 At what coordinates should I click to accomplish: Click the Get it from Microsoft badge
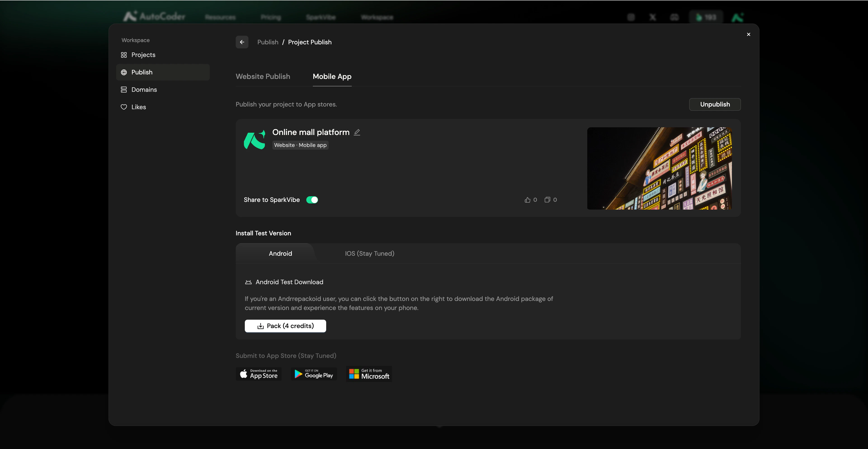click(x=369, y=374)
